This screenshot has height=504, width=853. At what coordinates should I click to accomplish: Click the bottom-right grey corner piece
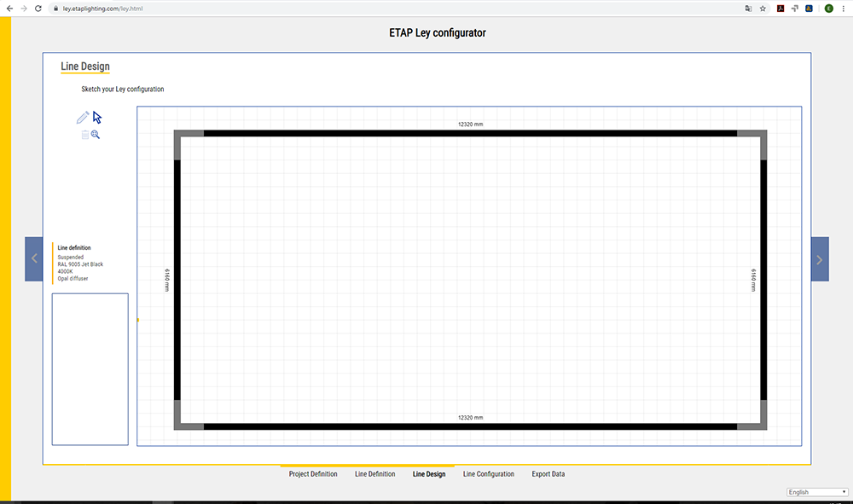tap(762, 425)
